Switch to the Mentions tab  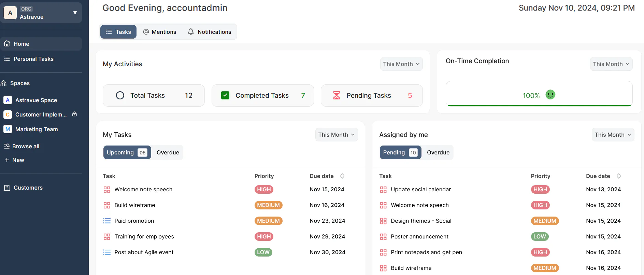159,32
